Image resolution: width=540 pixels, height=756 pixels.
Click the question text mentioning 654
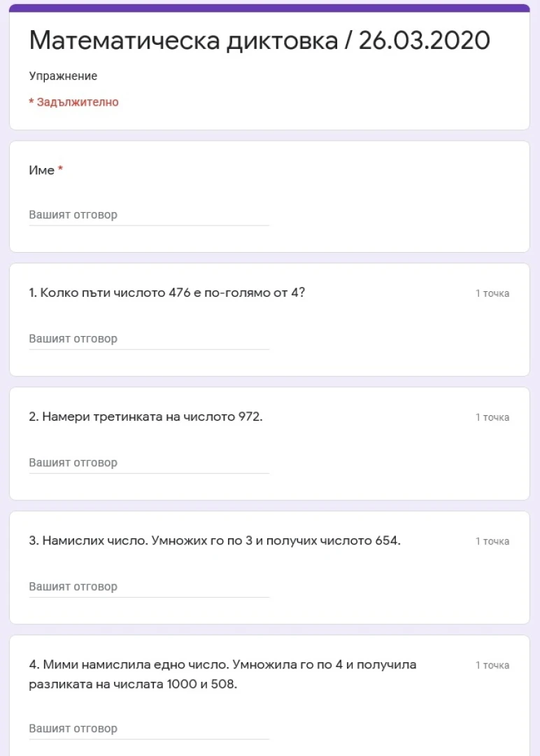coord(215,540)
